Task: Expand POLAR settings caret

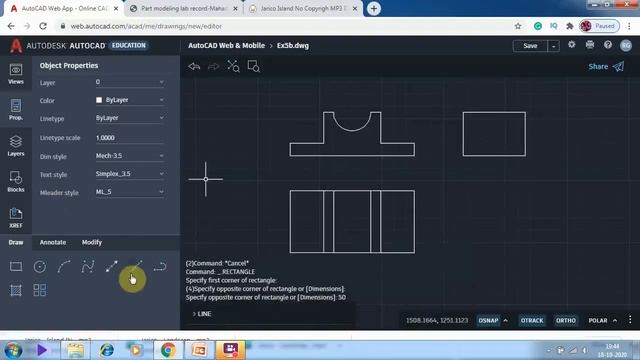Action: point(615,320)
